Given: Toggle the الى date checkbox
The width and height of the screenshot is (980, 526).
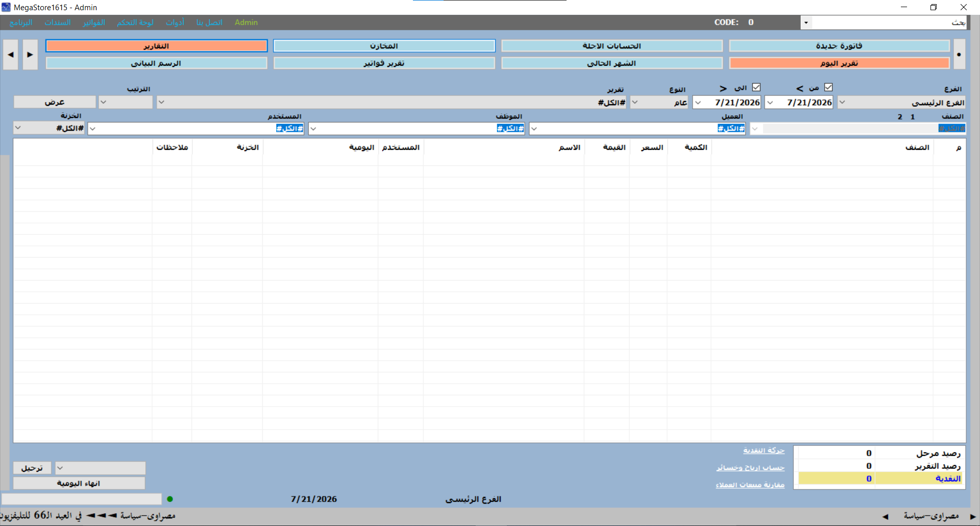Looking at the screenshot, I should (x=756, y=87).
